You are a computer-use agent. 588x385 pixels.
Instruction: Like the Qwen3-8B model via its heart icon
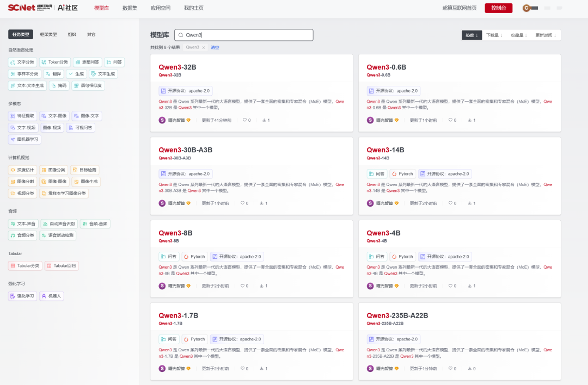[242, 285]
